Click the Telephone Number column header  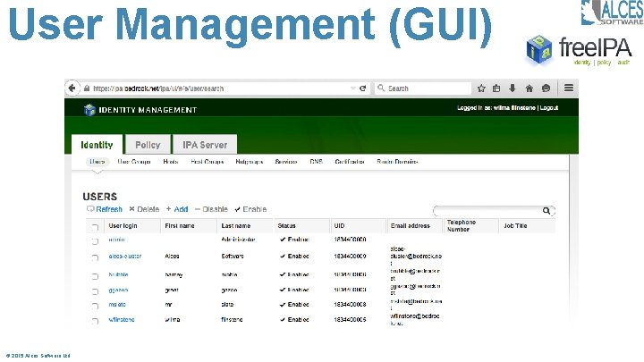click(x=470, y=226)
